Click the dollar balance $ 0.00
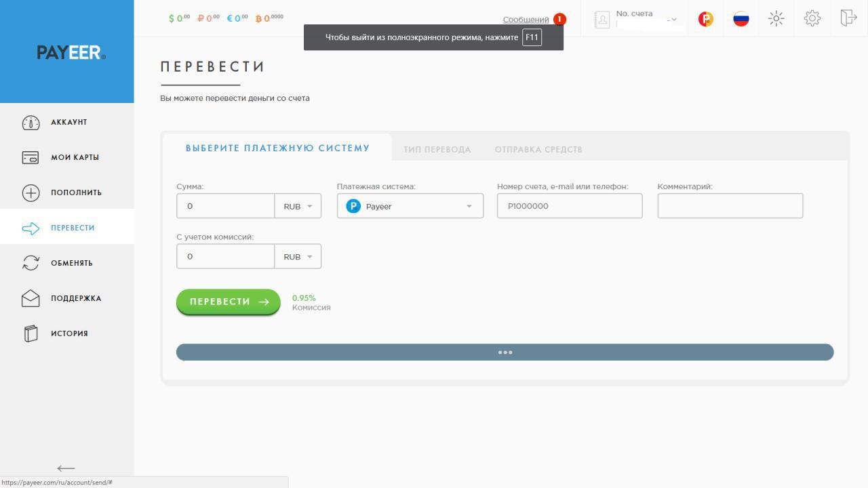The width and height of the screenshot is (868, 488). coord(180,18)
